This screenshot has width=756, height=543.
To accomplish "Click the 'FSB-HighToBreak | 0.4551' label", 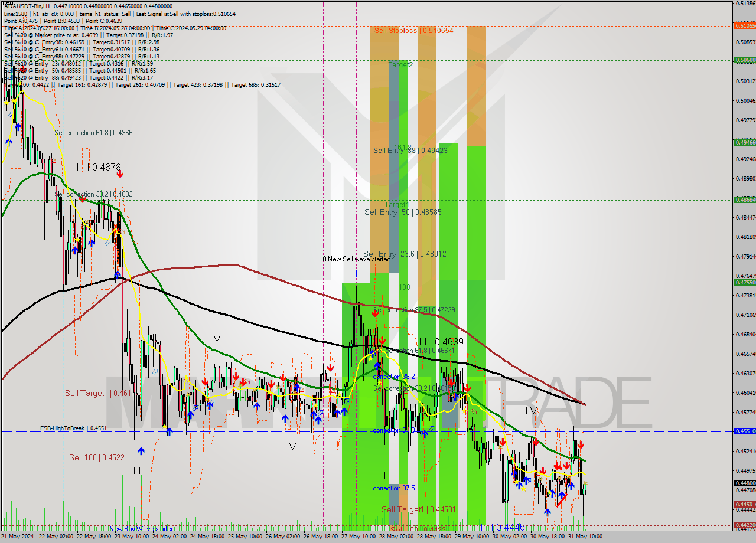I will (74, 428).
